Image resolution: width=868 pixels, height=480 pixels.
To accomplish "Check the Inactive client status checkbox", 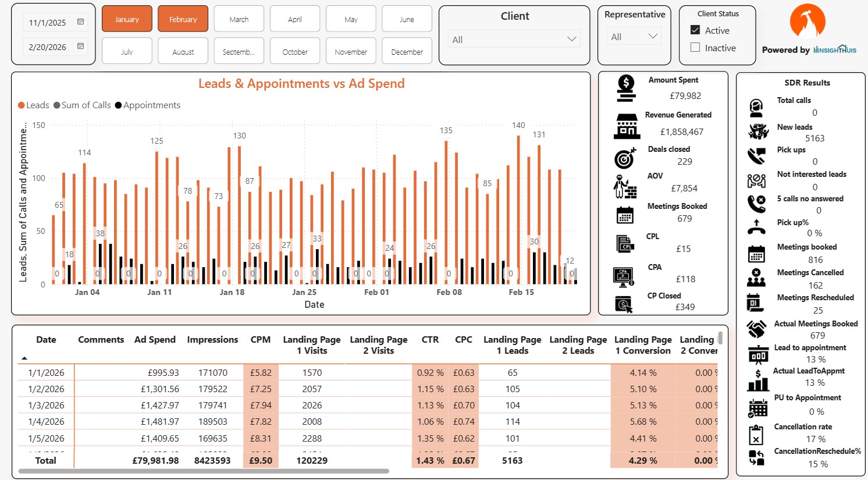I will [x=695, y=47].
